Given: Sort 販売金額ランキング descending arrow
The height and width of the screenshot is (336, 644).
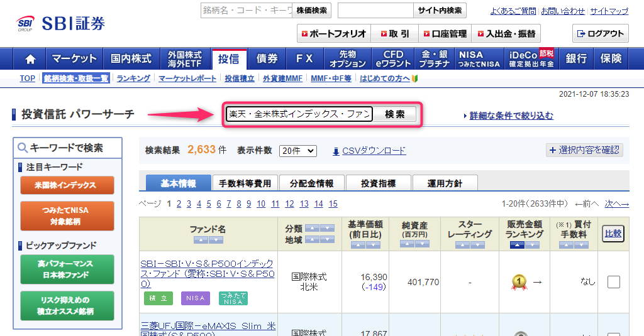Looking at the screenshot, I should point(532,245).
